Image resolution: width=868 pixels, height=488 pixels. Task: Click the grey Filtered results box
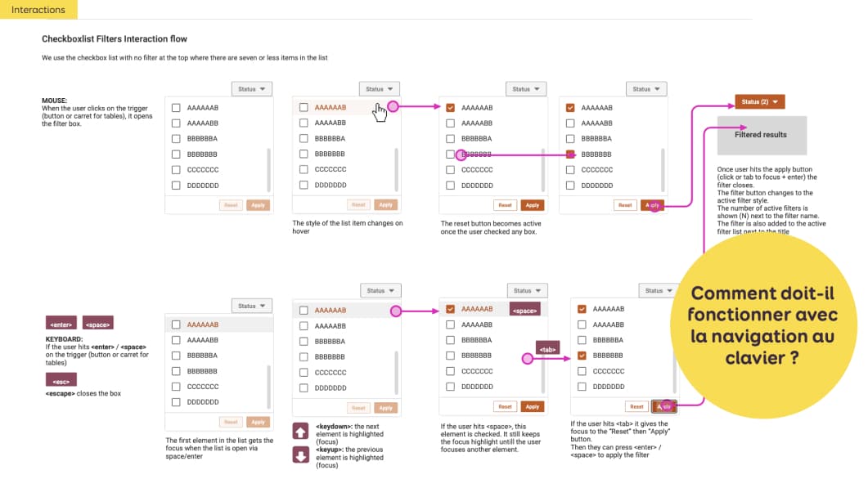(762, 135)
